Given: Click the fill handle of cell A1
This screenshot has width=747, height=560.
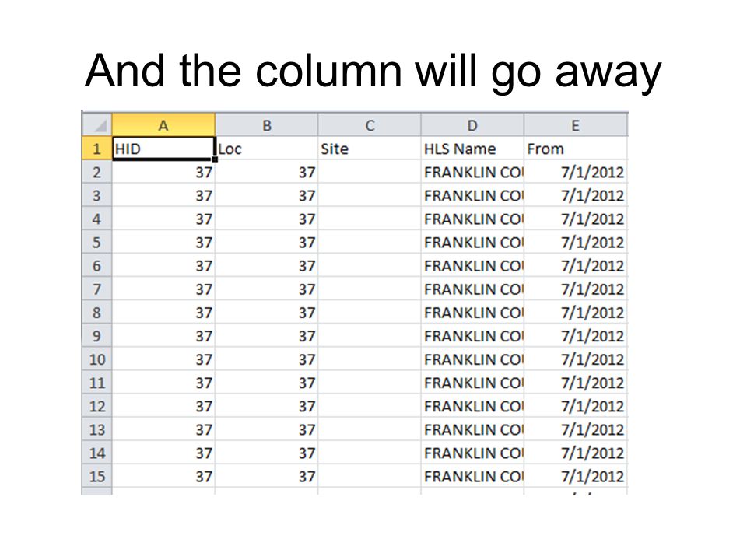Looking at the screenshot, I should [215, 159].
